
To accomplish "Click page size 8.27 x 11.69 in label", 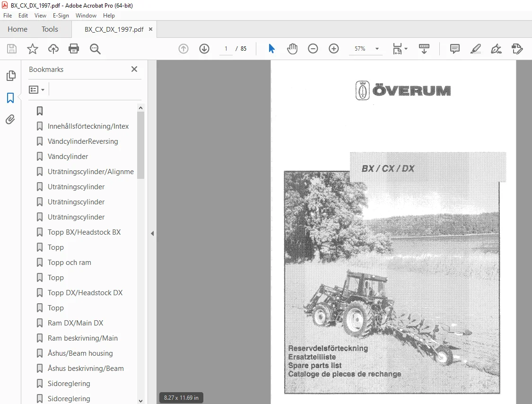I will click(181, 397).
